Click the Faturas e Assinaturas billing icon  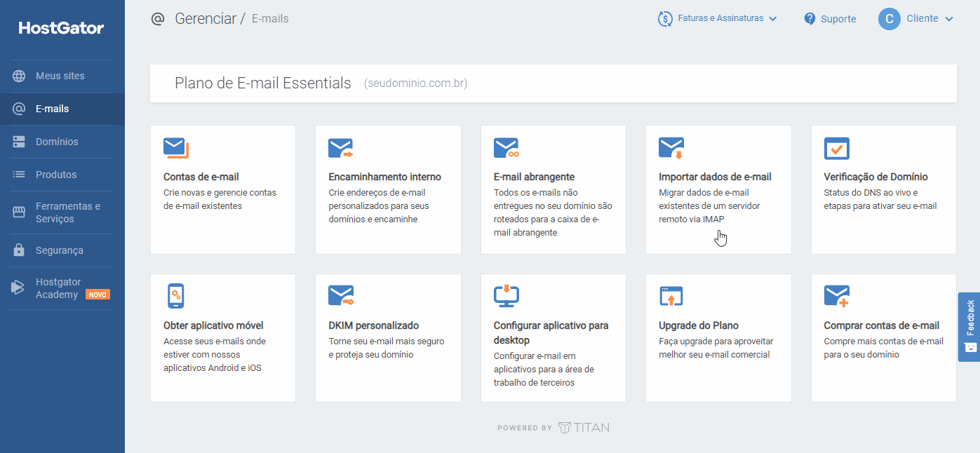pyautogui.click(x=665, y=19)
